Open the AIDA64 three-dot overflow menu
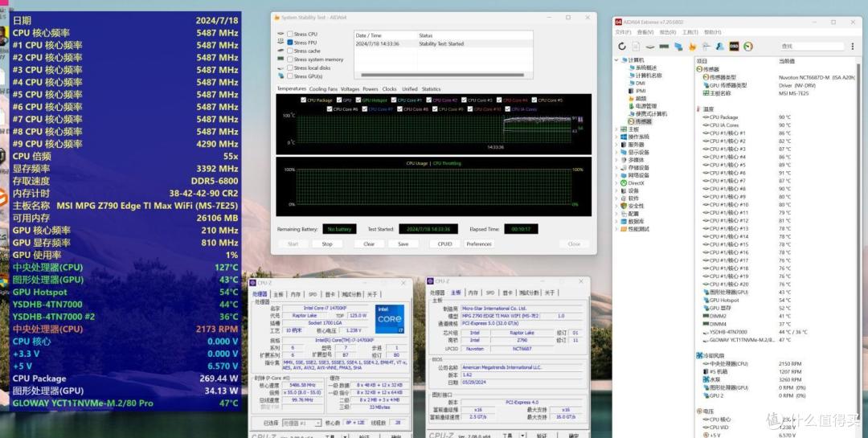The height and width of the screenshot is (438, 868). (x=853, y=47)
